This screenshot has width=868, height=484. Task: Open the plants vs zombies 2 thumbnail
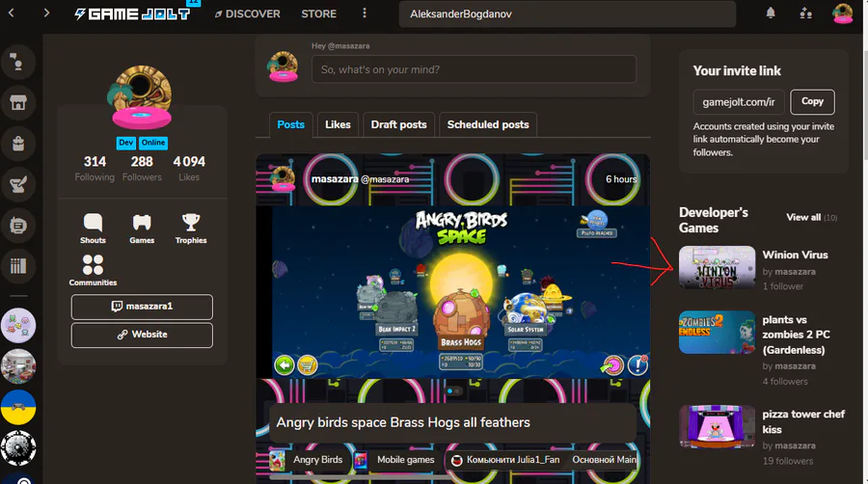pyautogui.click(x=717, y=332)
